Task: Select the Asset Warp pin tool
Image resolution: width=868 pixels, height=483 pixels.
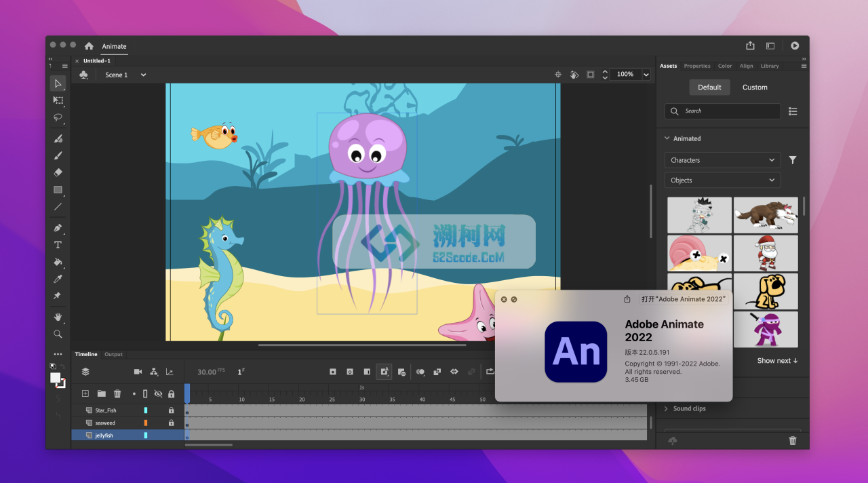Action: click(x=58, y=296)
